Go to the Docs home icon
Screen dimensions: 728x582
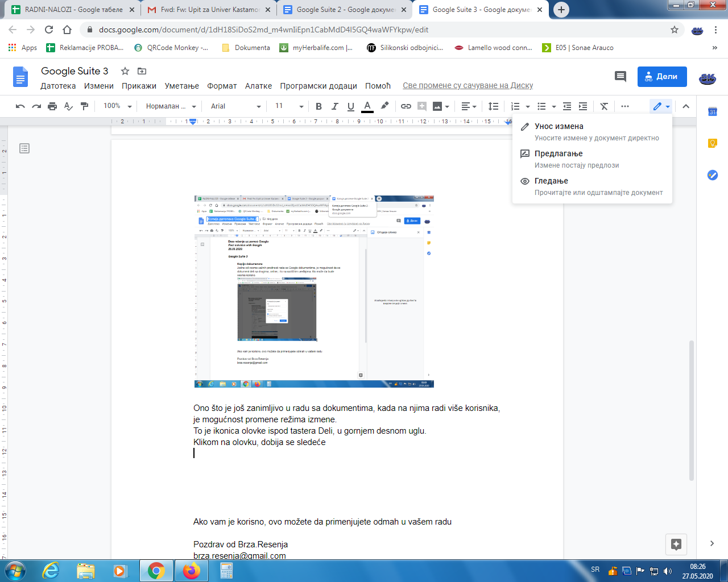(20, 77)
